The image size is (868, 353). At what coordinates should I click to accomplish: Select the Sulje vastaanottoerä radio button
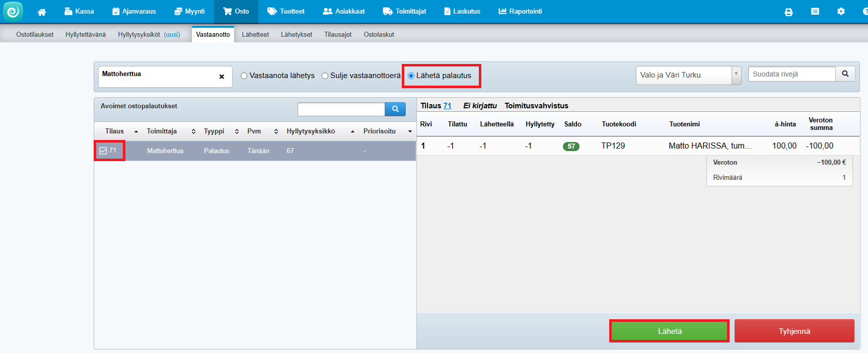[x=325, y=76]
